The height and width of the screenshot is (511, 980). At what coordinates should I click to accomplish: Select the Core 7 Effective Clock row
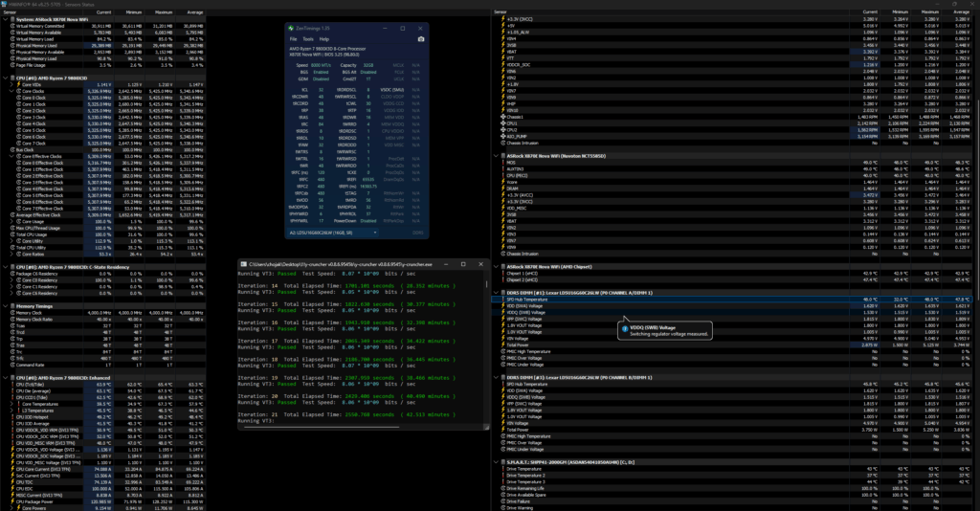(x=103, y=209)
